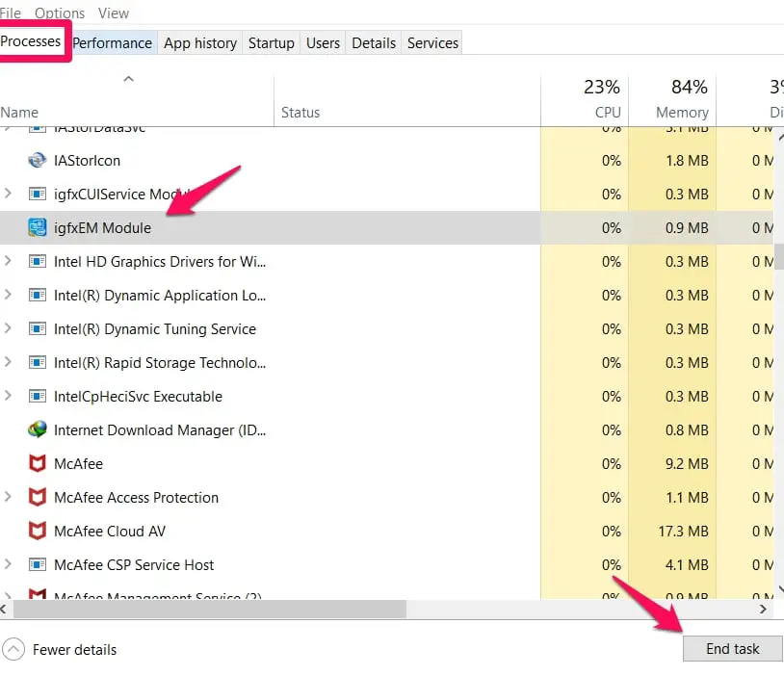Expand Intel(R) Dynamic Tuning Service process
The width and height of the screenshot is (784, 676).
coord(8,328)
